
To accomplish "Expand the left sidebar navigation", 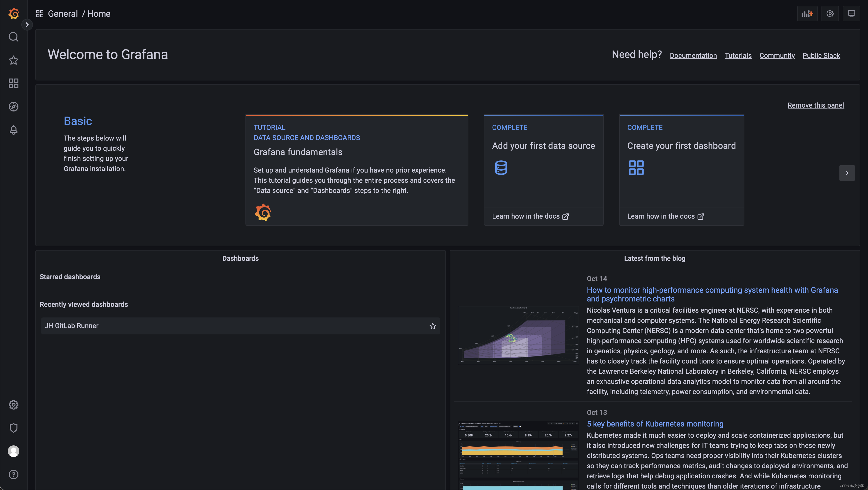I will coord(27,25).
